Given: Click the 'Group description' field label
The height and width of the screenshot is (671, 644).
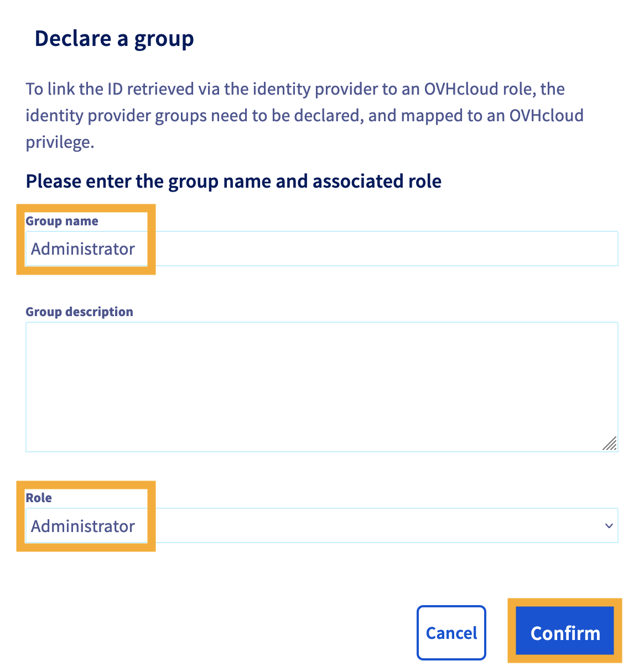Looking at the screenshot, I should [x=79, y=312].
